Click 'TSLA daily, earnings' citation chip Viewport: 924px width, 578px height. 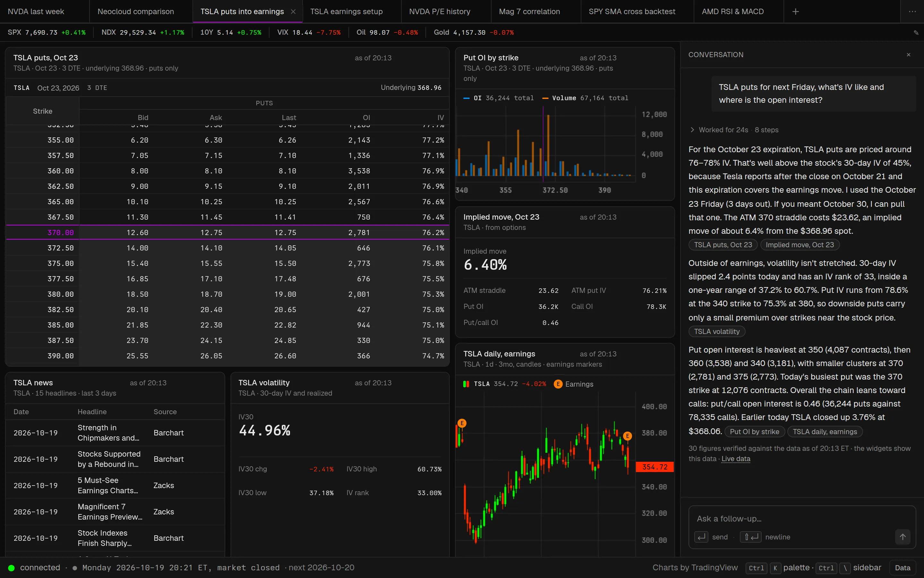coord(825,432)
